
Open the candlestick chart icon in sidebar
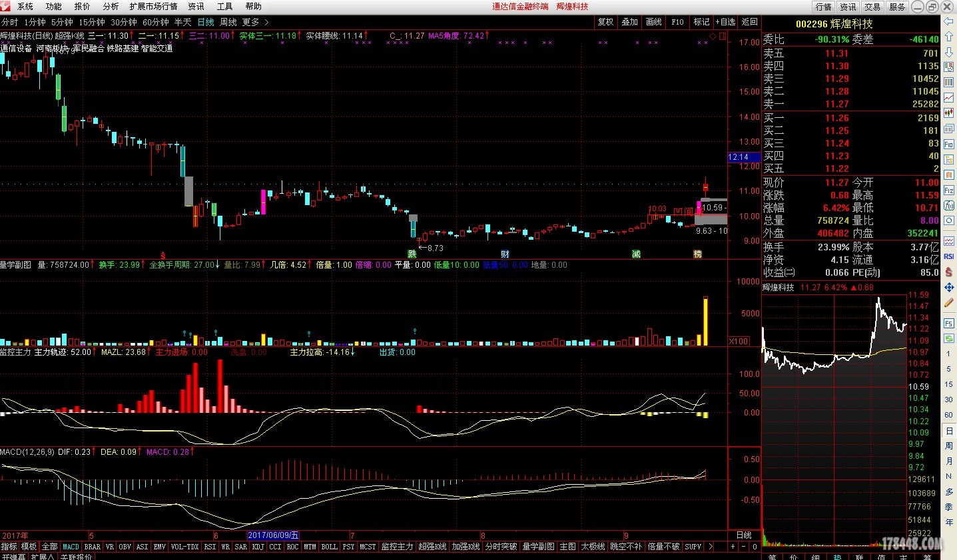coord(949,113)
